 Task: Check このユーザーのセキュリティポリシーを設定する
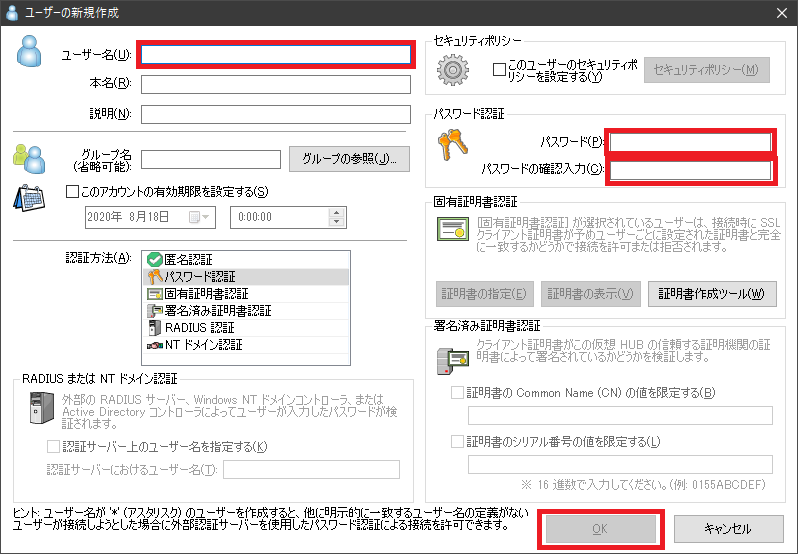click(x=499, y=70)
